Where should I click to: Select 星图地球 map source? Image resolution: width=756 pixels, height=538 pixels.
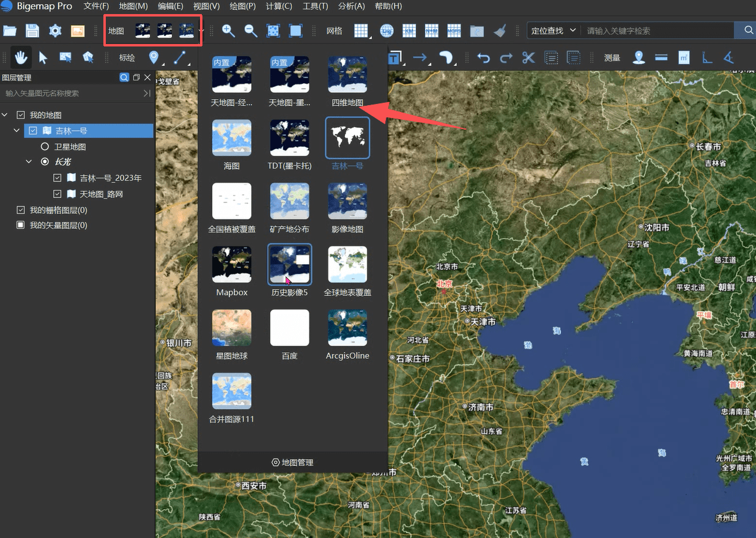point(232,335)
